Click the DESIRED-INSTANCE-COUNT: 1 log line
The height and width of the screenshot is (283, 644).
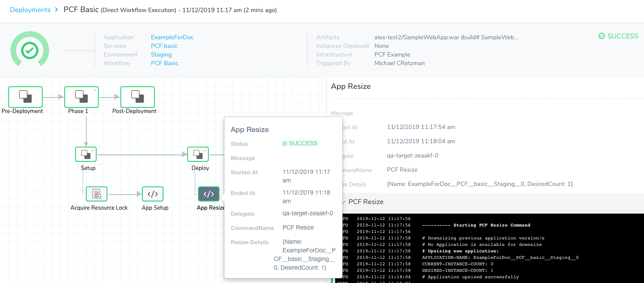[x=458, y=270]
